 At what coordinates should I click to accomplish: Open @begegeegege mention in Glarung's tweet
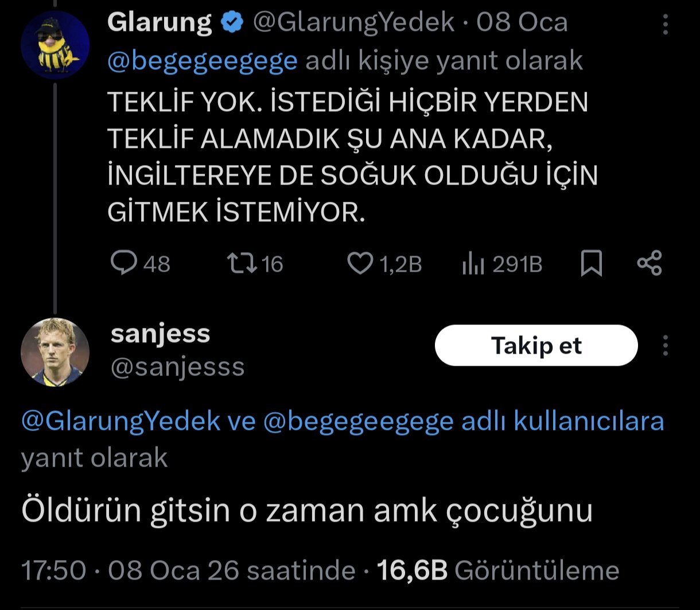[203, 61]
